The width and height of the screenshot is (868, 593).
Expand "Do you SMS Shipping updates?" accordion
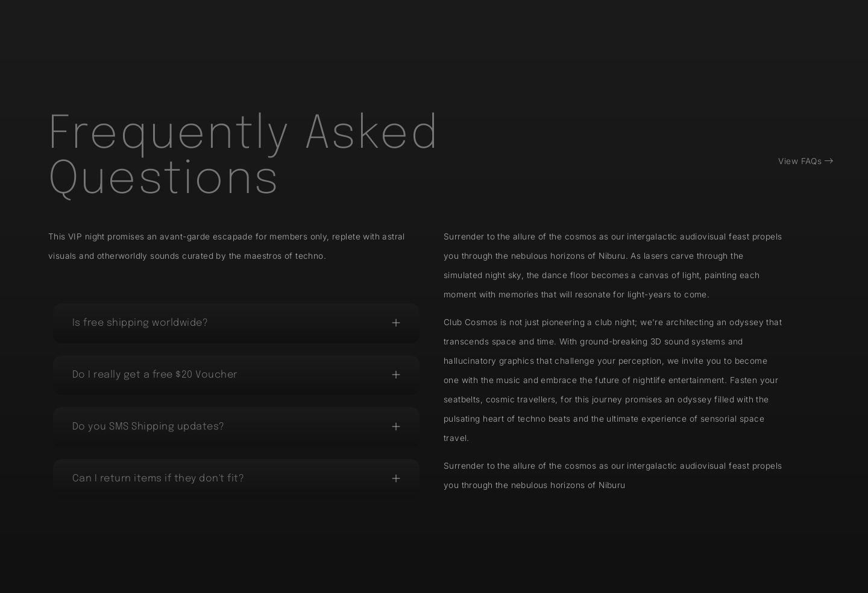tap(148, 427)
